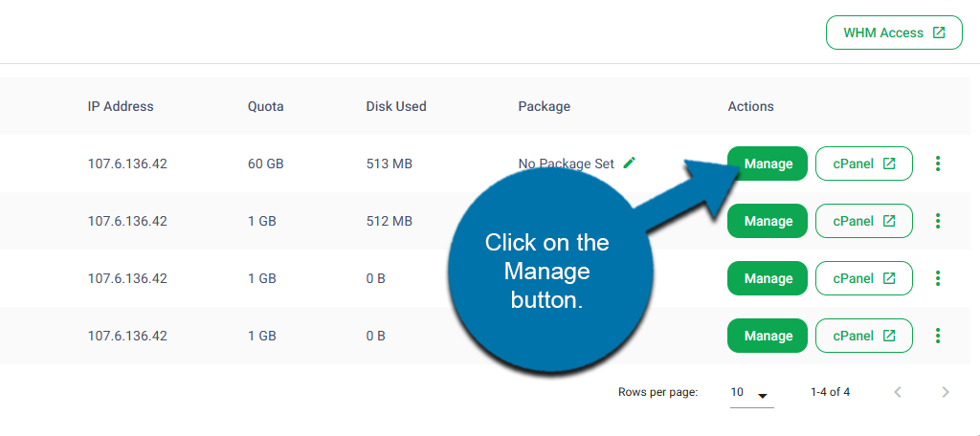980x436 pixels.
Task: Open cPanel in the third row
Action: pos(863,278)
